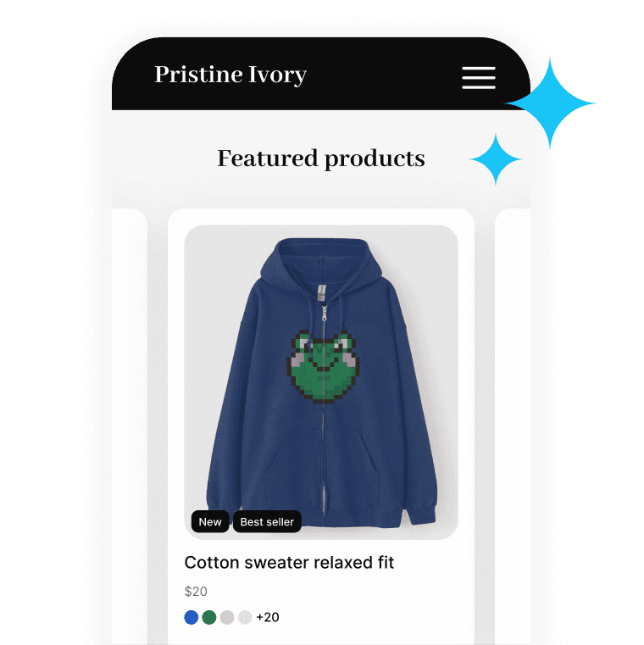Viewport: 644px width, 645px height.
Task: Go to the previous product card on the left
Action: (x=130, y=426)
